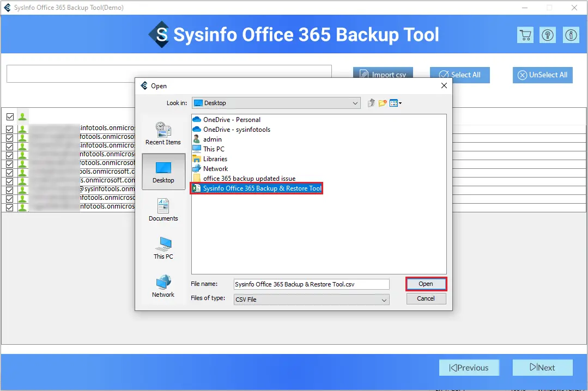Toggle checkbox of second user row
588x391 pixels.
pos(10,138)
